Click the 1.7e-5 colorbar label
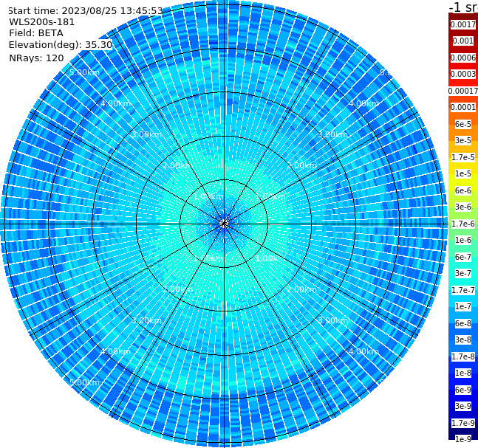 point(463,157)
